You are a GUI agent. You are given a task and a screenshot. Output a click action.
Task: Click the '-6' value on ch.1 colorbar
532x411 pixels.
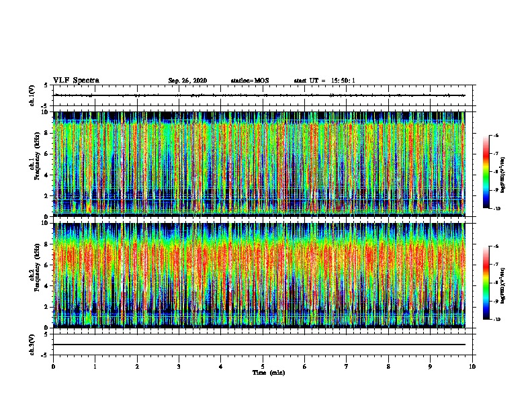pyautogui.click(x=496, y=136)
